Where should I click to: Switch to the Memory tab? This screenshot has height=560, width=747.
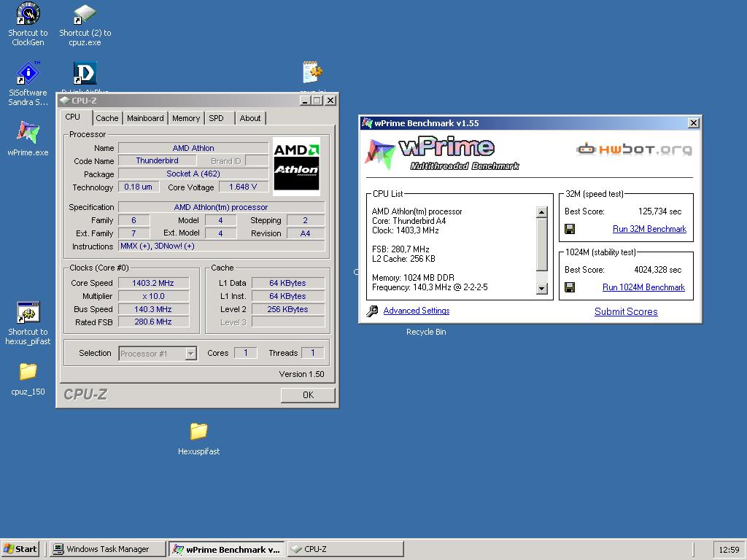click(x=186, y=118)
